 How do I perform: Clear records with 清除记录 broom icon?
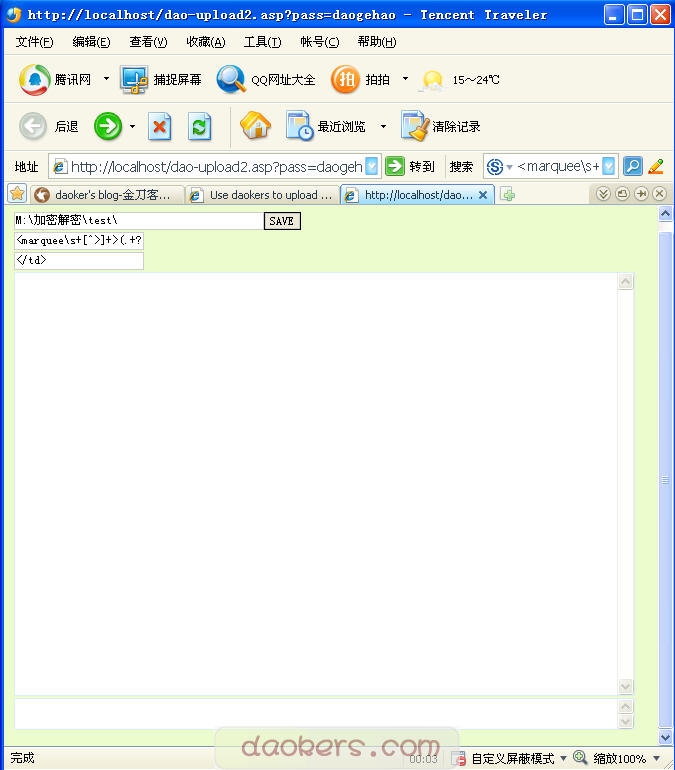pos(415,126)
